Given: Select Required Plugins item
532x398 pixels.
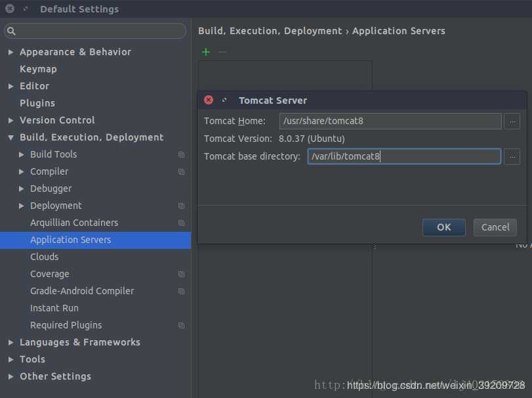Looking at the screenshot, I should coord(66,325).
